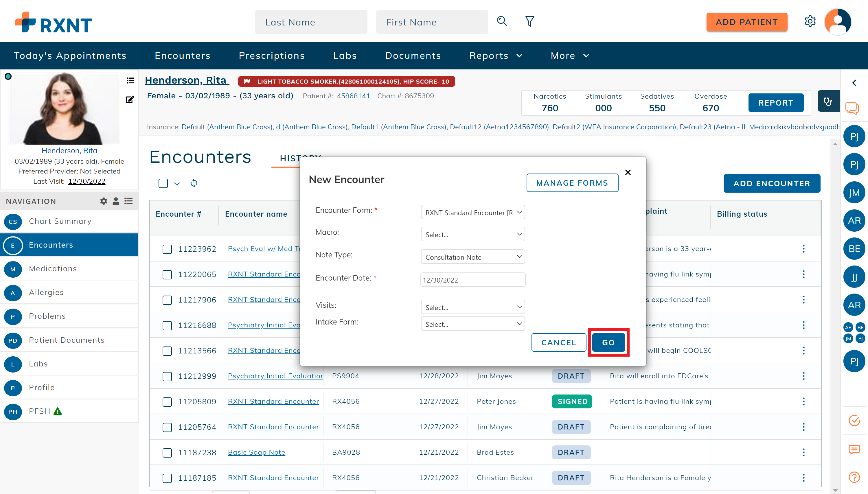The width and height of the screenshot is (868, 494).
Task: Click the REPORT button
Action: point(776,102)
